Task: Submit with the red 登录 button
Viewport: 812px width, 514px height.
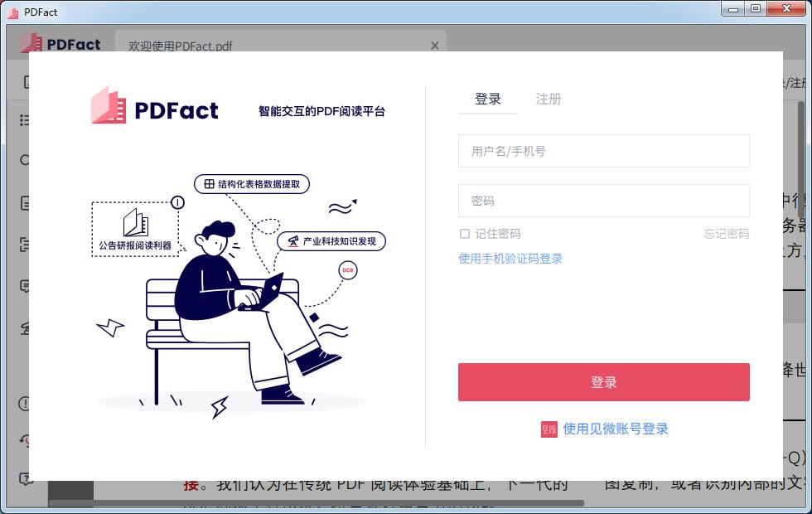Action: [604, 382]
